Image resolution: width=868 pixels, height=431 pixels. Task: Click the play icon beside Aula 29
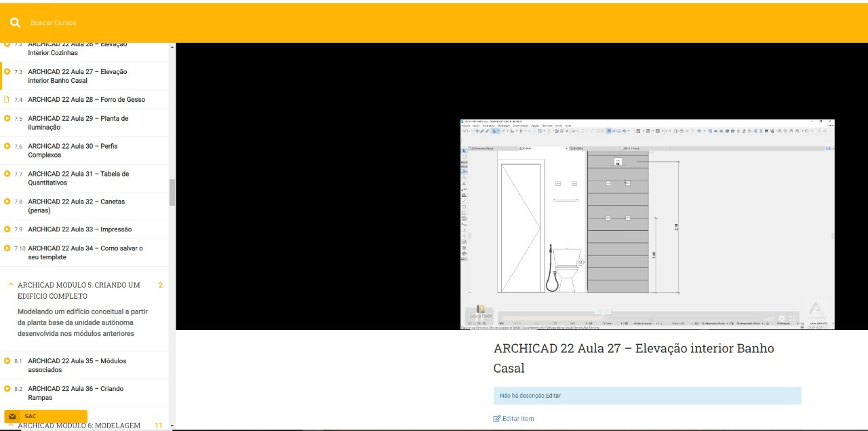pos(7,118)
